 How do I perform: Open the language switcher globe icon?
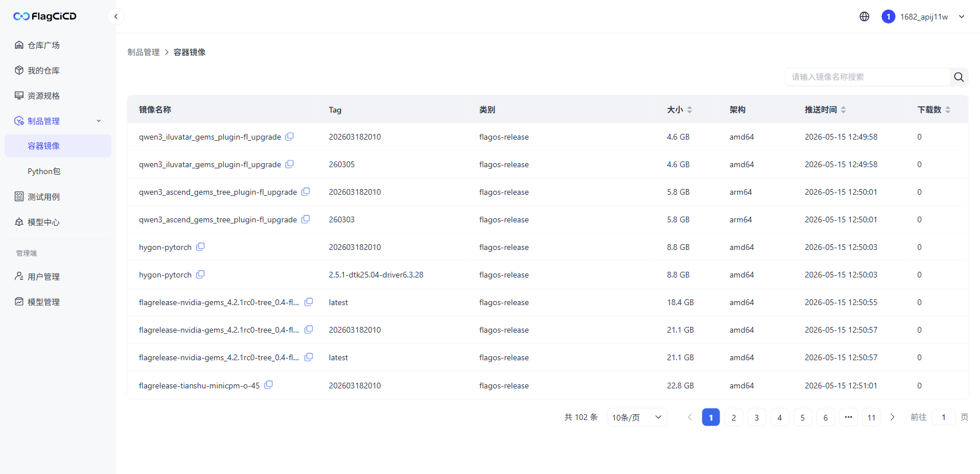(864, 17)
